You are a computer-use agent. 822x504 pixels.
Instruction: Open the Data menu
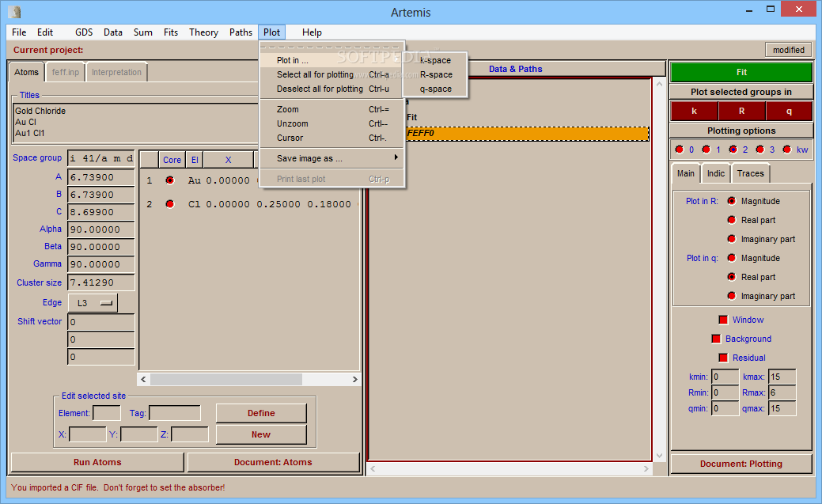pos(112,32)
